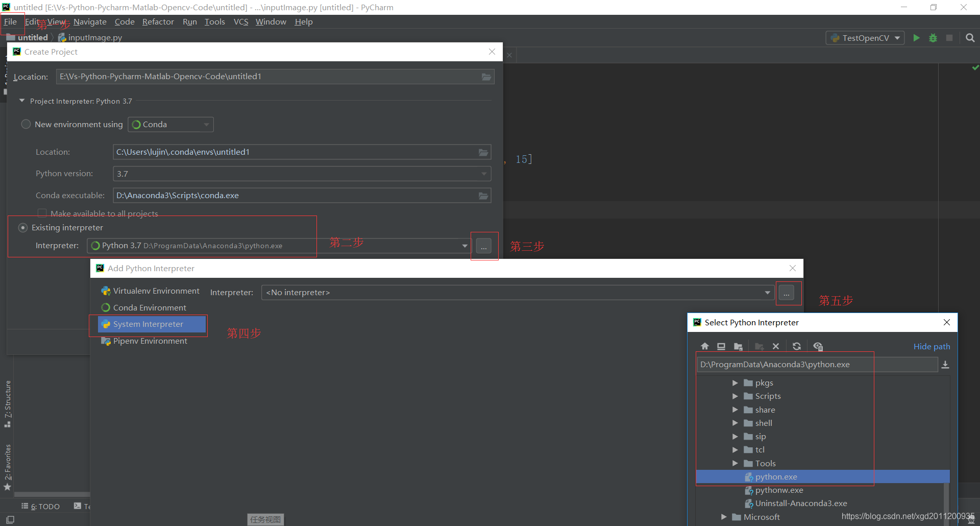Choose New environment using option
This screenshot has width=980, height=526.
pos(26,124)
